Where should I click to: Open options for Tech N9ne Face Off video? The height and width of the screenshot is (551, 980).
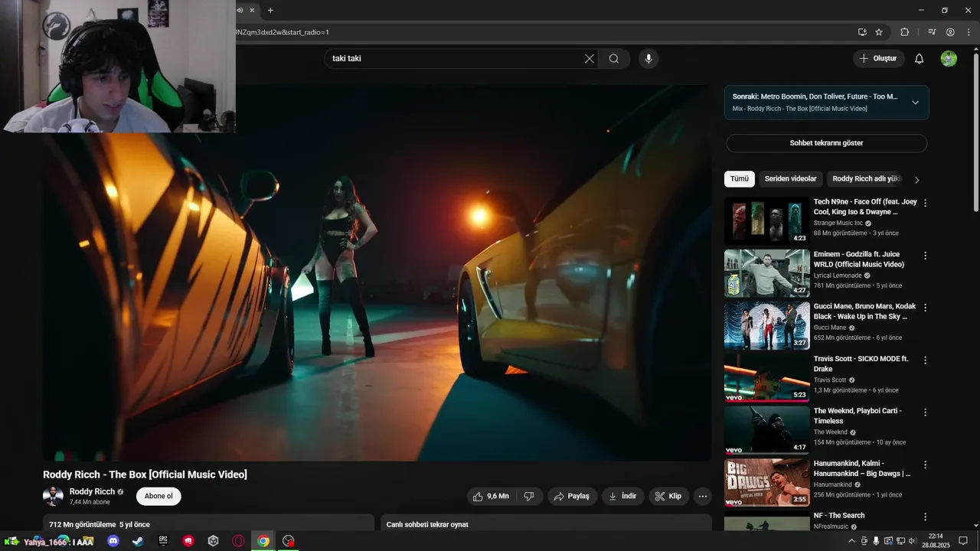(x=925, y=203)
